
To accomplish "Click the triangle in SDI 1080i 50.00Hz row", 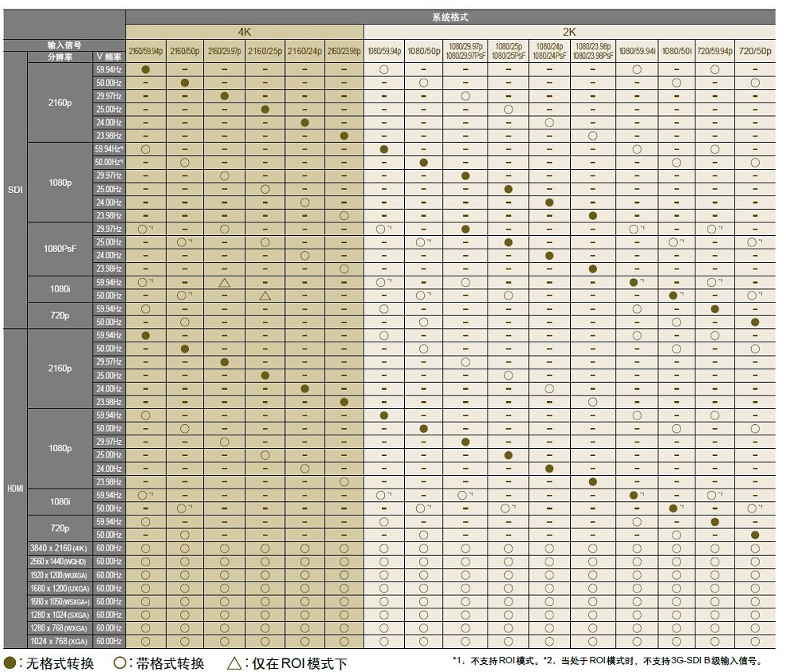I will (265, 295).
